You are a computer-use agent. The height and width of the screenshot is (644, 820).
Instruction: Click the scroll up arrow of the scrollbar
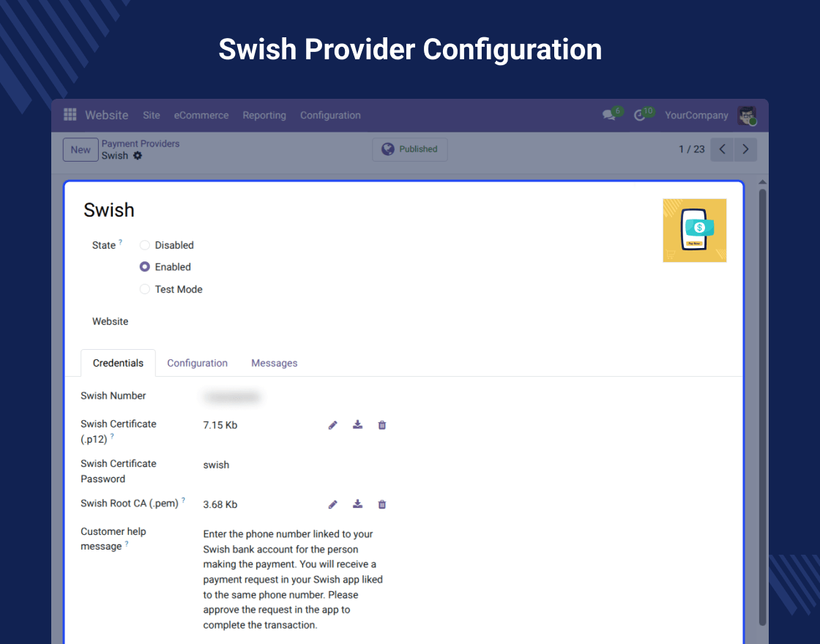762,182
